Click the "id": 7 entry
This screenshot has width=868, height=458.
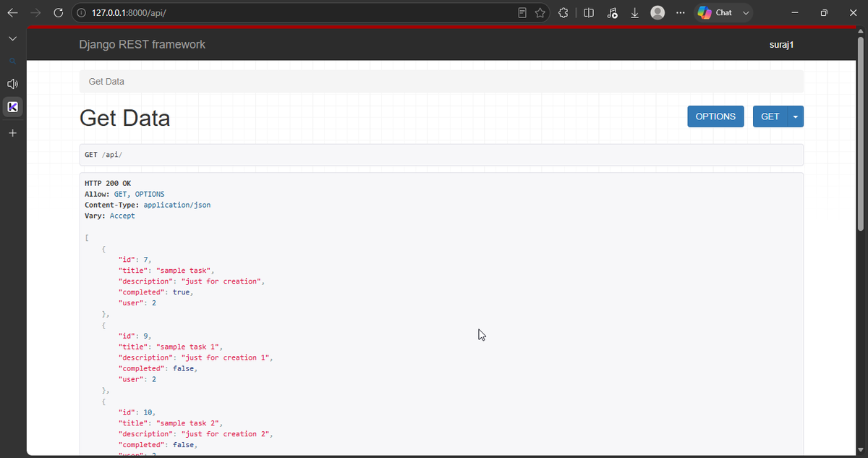[135, 260]
